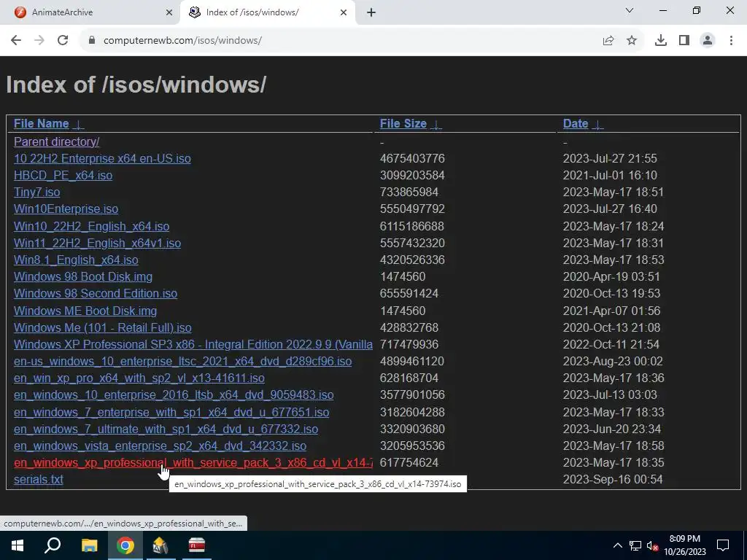Download Windows 98 Second Edition.iso

[x=96, y=293]
